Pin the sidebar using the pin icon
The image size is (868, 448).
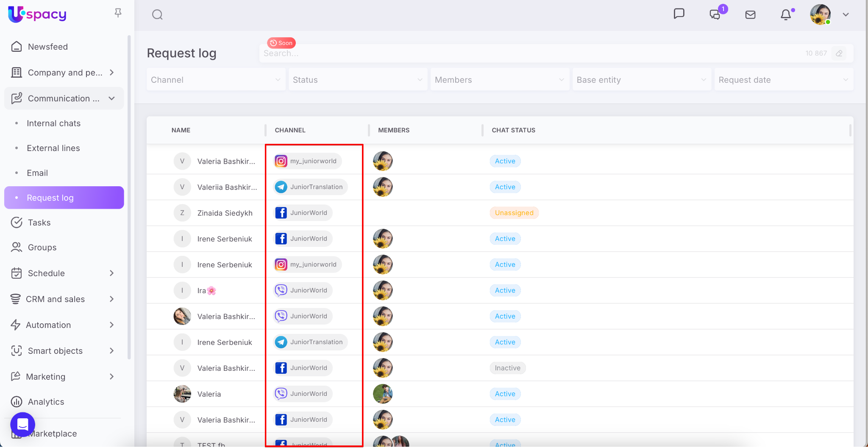click(x=118, y=13)
